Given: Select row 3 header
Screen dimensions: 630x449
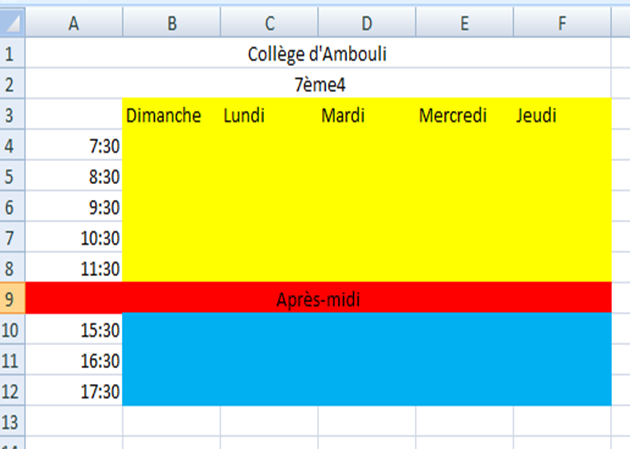Looking at the screenshot, I should coord(12,114).
